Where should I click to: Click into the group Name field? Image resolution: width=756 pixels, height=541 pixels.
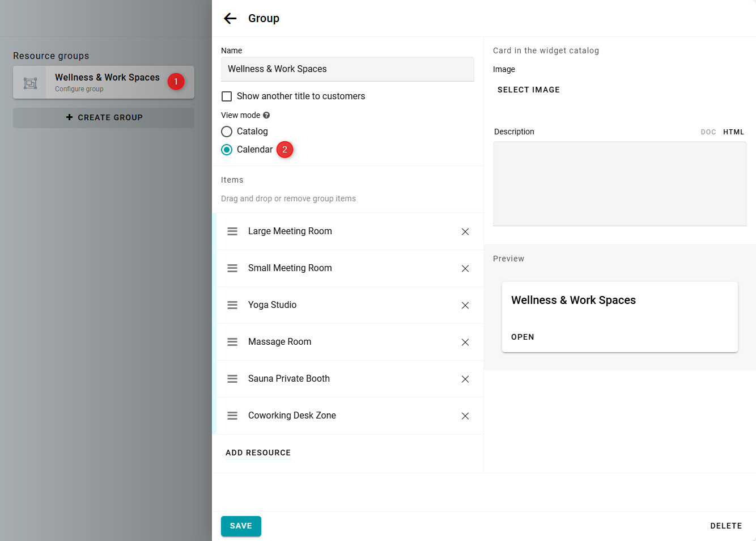pyautogui.click(x=347, y=69)
